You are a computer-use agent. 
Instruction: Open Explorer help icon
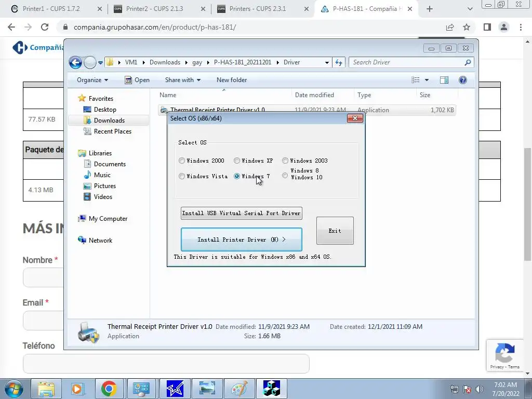tap(463, 80)
